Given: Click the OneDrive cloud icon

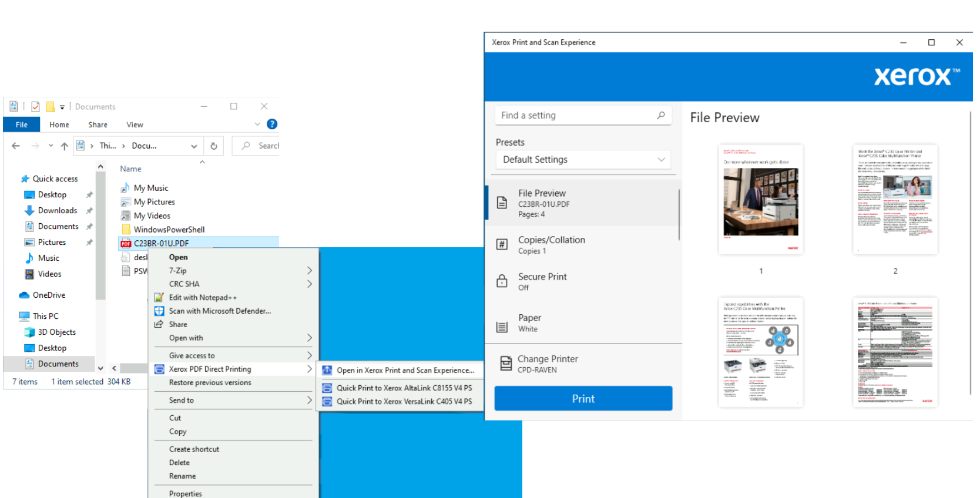Looking at the screenshot, I should click(24, 295).
